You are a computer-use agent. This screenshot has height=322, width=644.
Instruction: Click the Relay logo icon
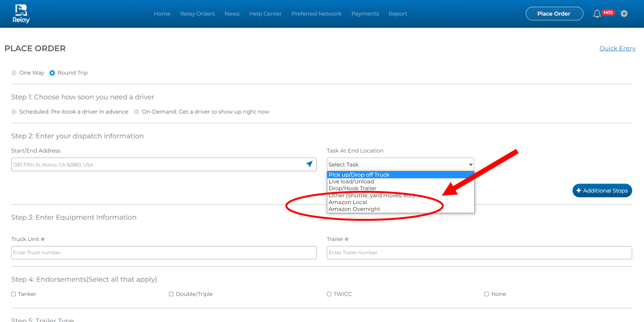(21, 14)
